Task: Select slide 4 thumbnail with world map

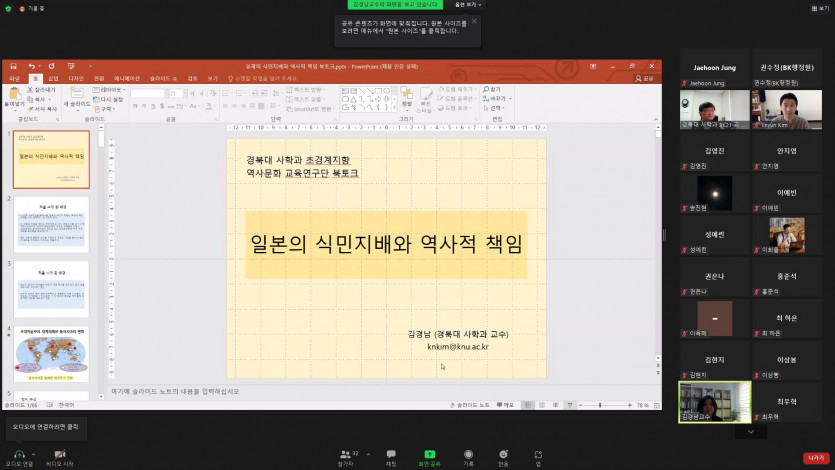Action: click(x=51, y=354)
